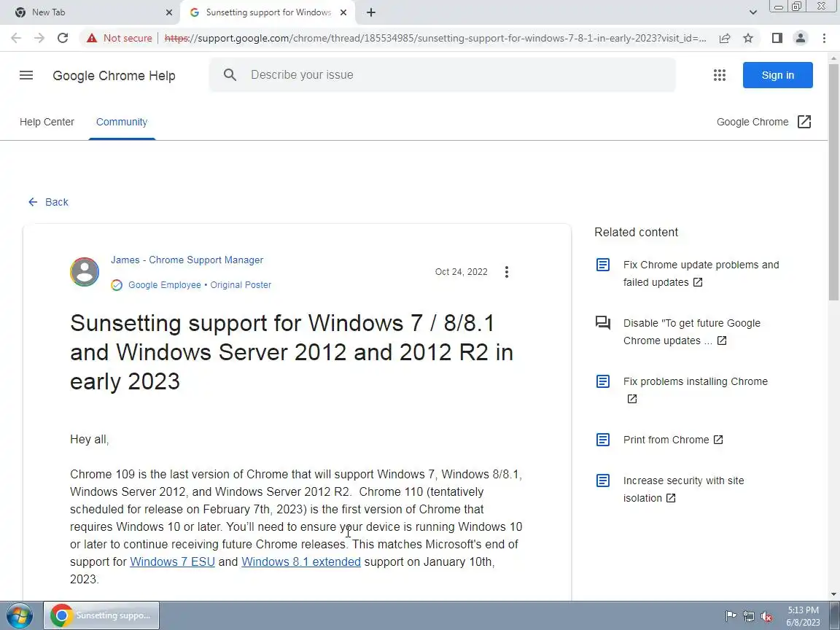Open the Windows 7 ESU link

tap(173, 562)
